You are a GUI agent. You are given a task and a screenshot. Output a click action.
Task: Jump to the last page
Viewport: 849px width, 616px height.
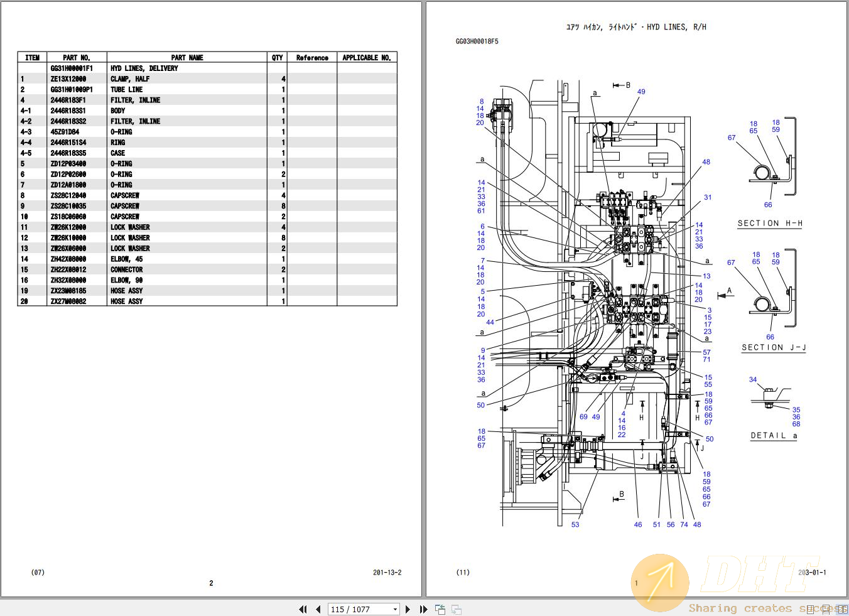[x=423, y=609]
